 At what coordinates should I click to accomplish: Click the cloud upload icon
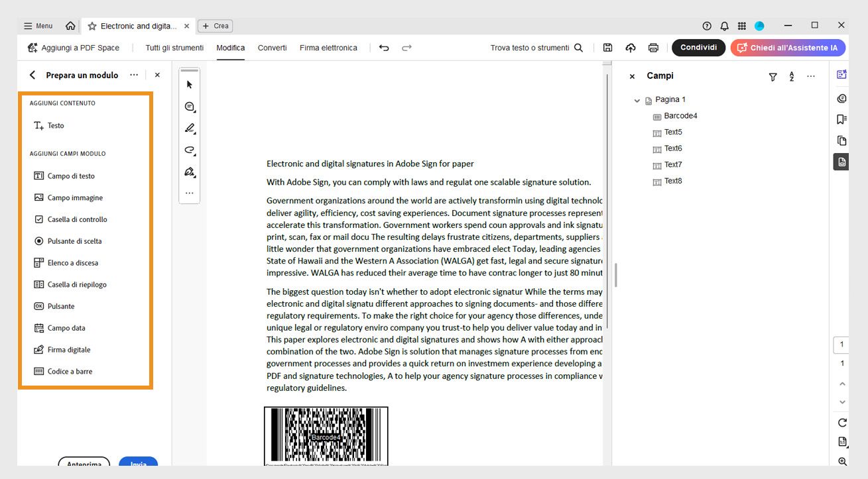point(631,48)
